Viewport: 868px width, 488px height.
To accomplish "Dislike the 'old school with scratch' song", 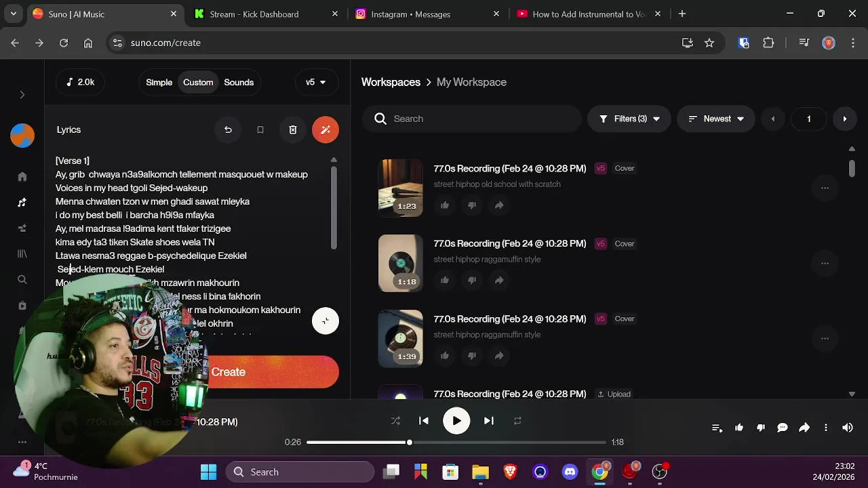I will coord(472,205).
